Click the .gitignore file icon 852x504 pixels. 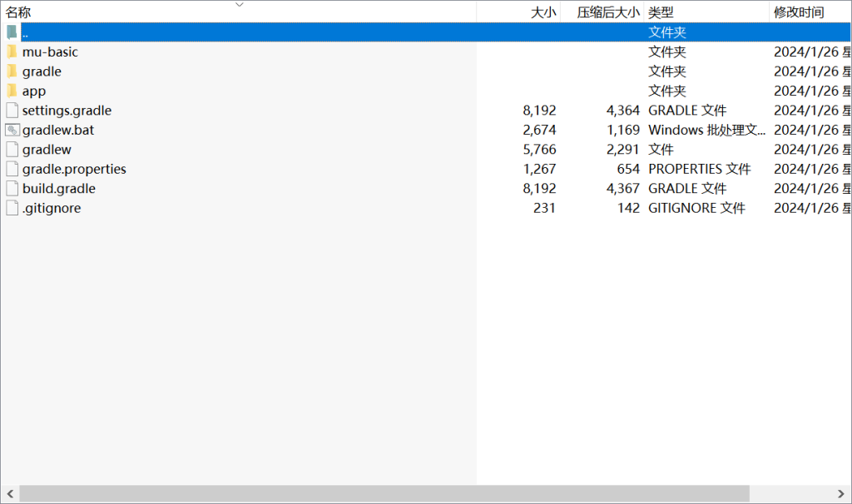pyautogui.click(x=12, y=208)
